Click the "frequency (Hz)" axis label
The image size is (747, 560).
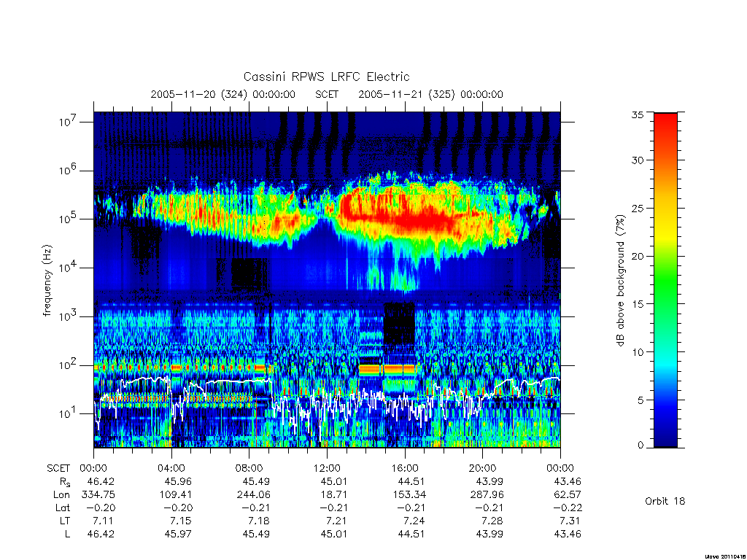pos(47,280)
